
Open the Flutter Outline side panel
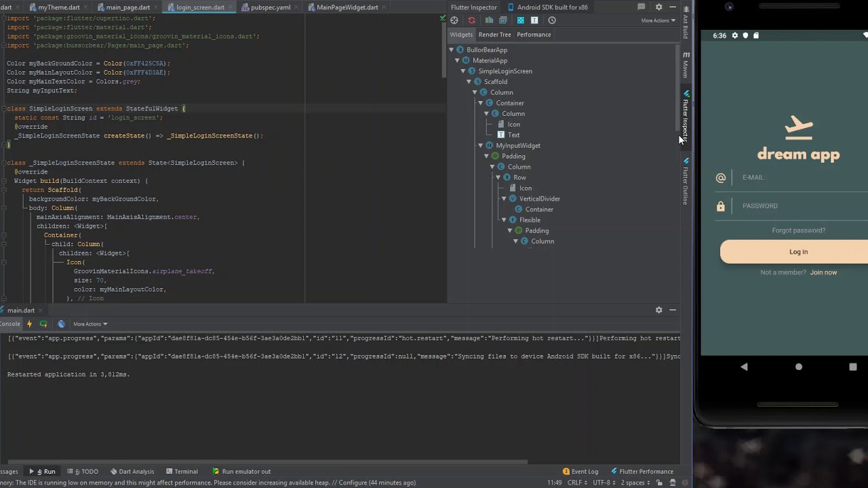[x=686, y=182]
